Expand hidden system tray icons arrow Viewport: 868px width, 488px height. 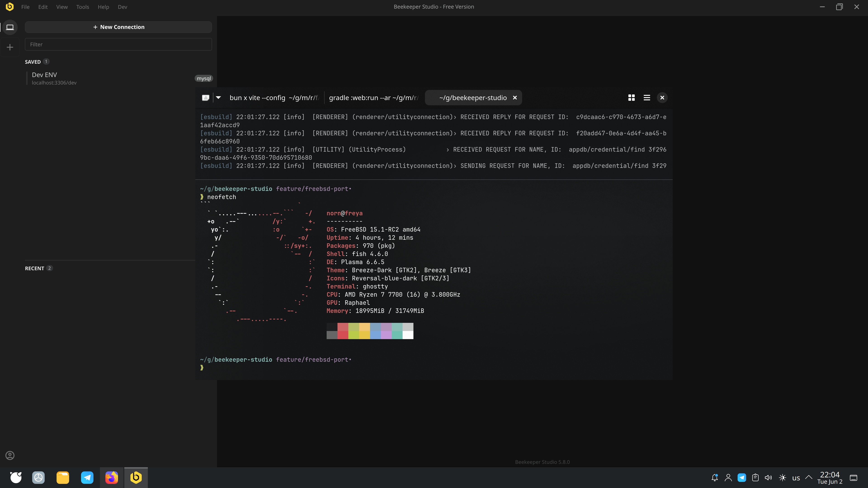pos(809,477)
